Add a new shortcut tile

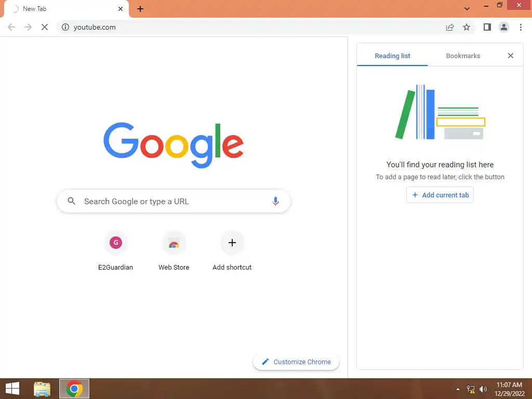[x=232, y=251]
